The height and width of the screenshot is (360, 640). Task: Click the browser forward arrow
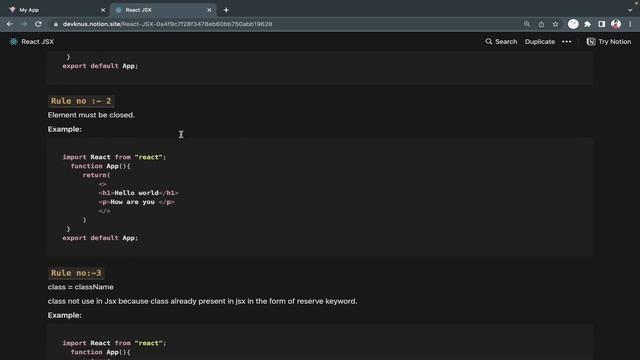point(24,24)
